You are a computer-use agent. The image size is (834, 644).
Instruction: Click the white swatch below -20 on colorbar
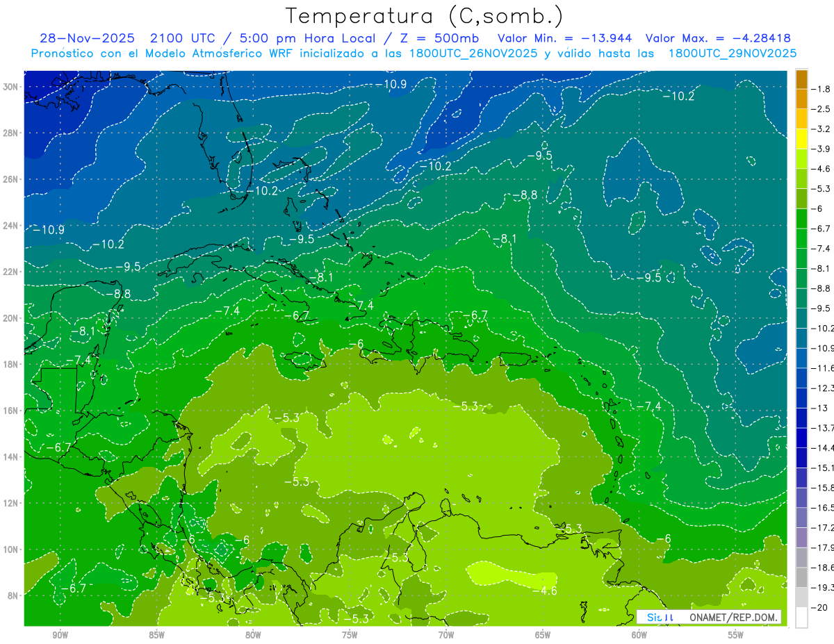point(801,618)
